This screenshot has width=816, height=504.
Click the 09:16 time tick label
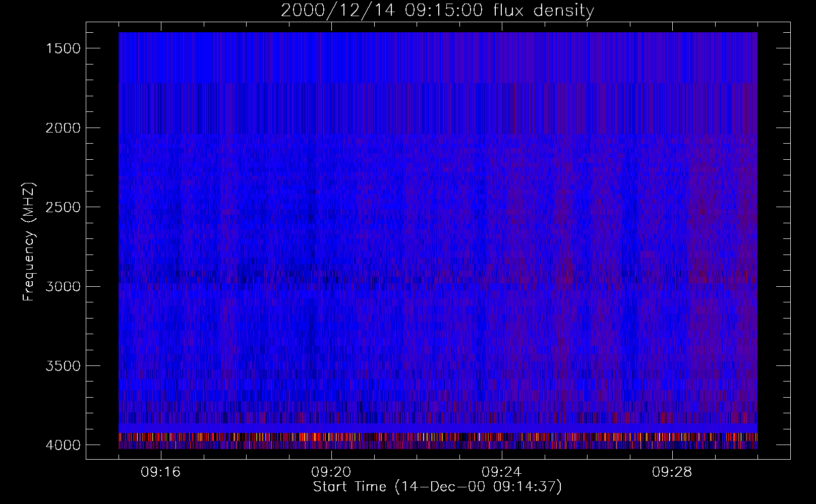click(161, 472)
